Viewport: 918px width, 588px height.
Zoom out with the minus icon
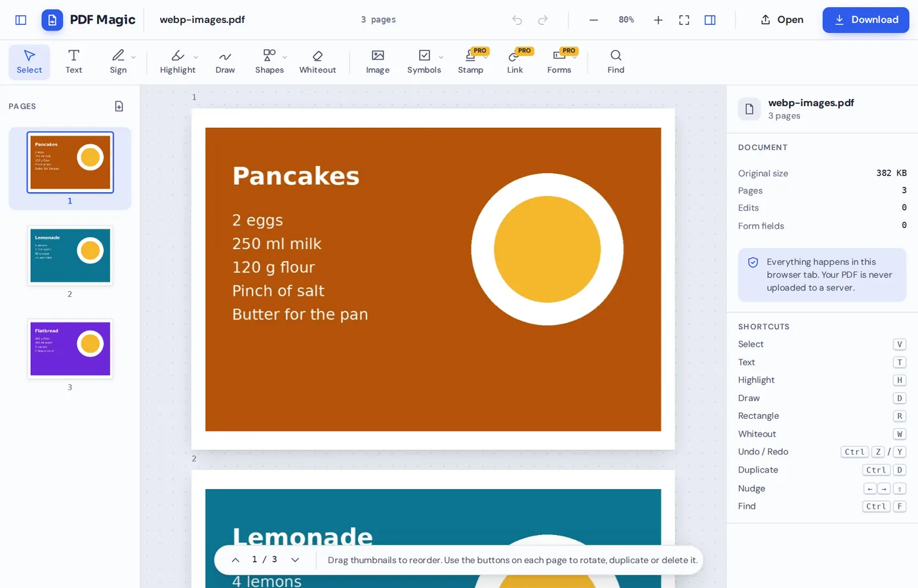tap(593, 20)
